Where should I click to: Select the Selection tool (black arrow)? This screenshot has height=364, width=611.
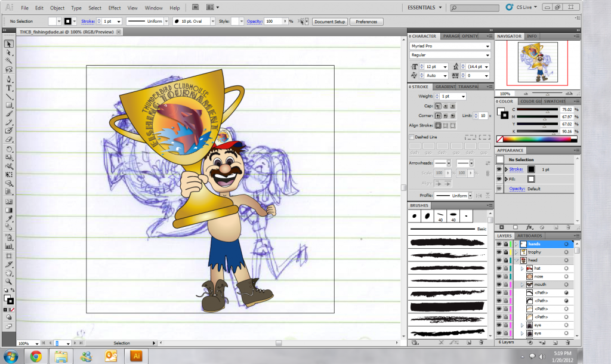8,44
